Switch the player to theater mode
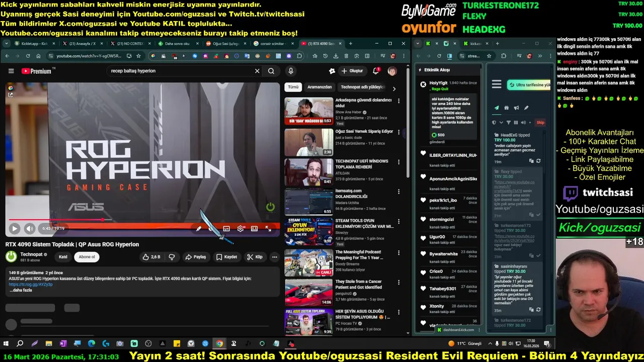 [x=255, y=228]
